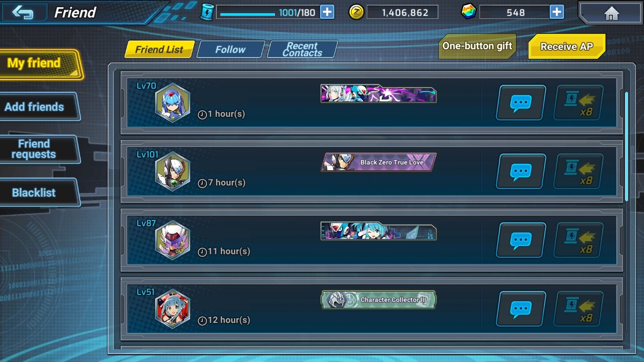Open chat with the Lv51 friend

coord(521,309)
